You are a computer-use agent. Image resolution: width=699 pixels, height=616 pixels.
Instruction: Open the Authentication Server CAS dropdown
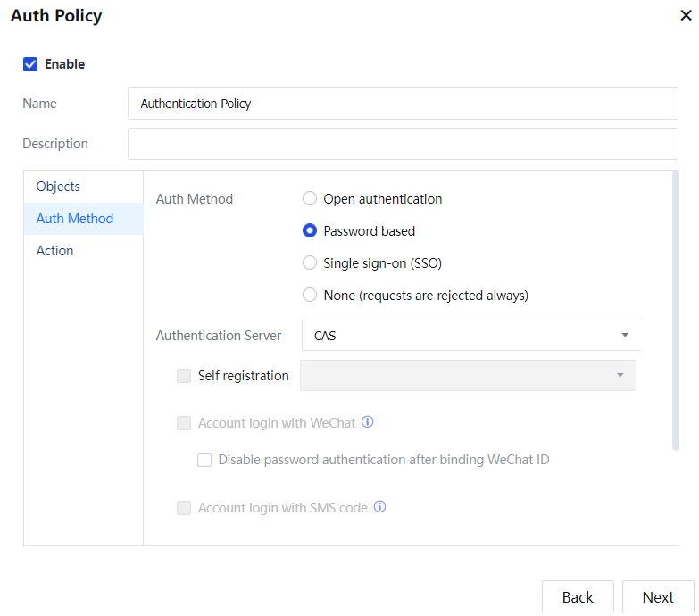pyautogui.click(x=471, y=336)
